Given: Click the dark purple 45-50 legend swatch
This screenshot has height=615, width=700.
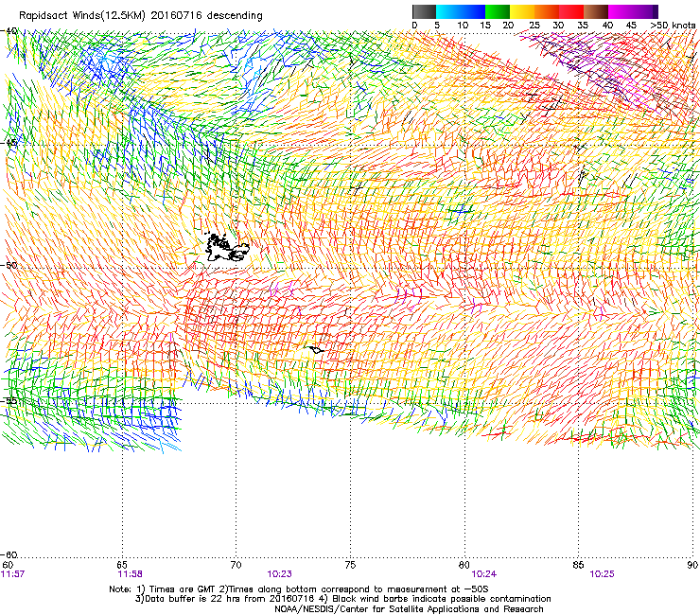Looking at the screenshot, I should click(x=645, y=11).
